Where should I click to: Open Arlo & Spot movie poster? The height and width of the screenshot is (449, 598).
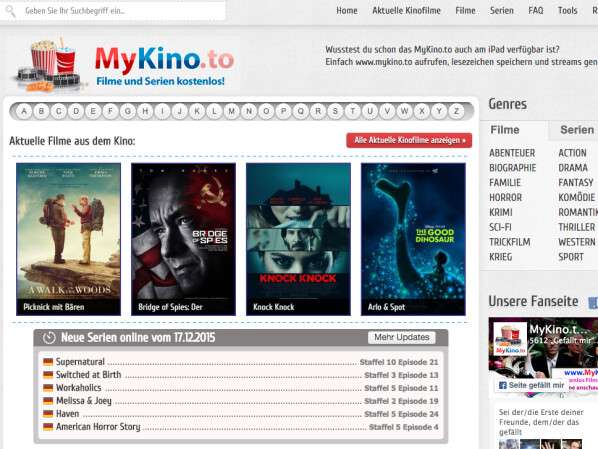click(413, 239)
